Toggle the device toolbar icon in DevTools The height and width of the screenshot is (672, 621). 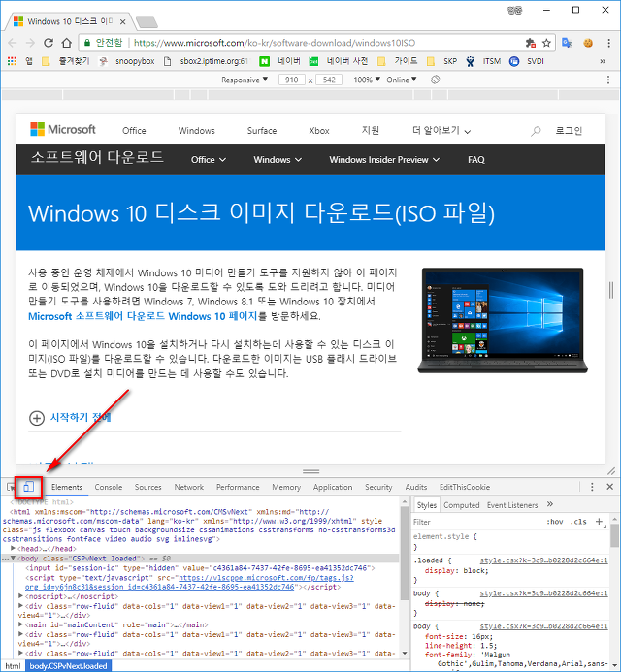(x=29, y=487)
